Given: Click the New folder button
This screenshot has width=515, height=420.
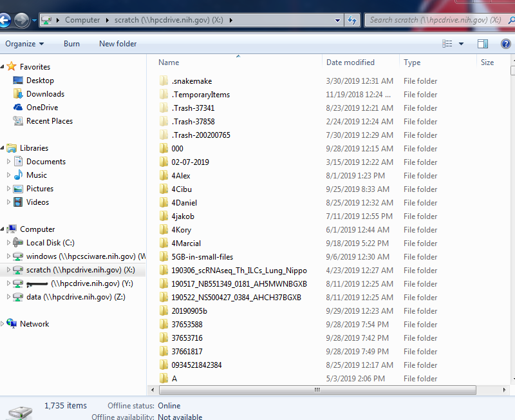Looking at the screenshot, I should tap(118, 44).
